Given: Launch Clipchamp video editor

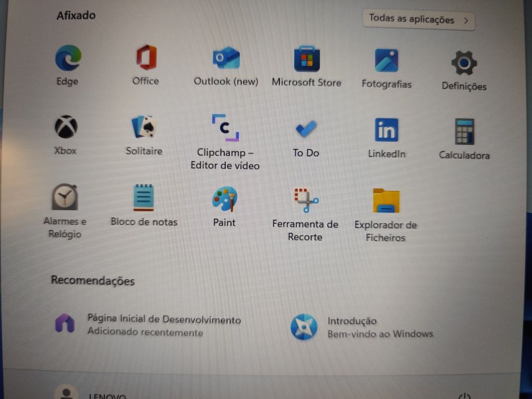Looking at the screenshot, I should (225, 128).
